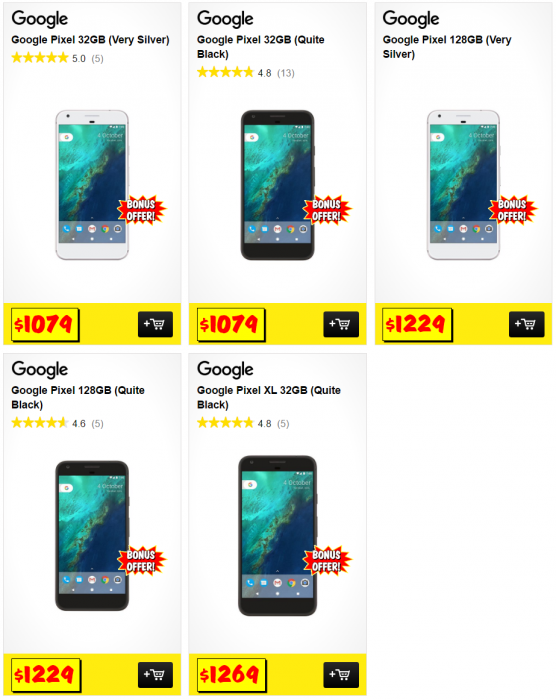Click Bonus Offer badge on Pixel 128GB Very Silver

[x=513, y=210]
